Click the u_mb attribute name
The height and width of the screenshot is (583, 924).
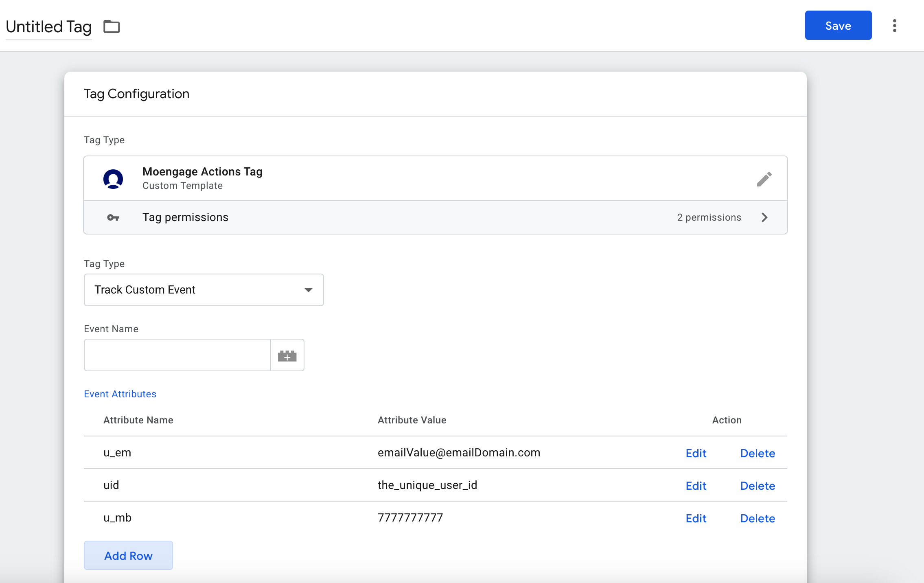pos(117,518)
